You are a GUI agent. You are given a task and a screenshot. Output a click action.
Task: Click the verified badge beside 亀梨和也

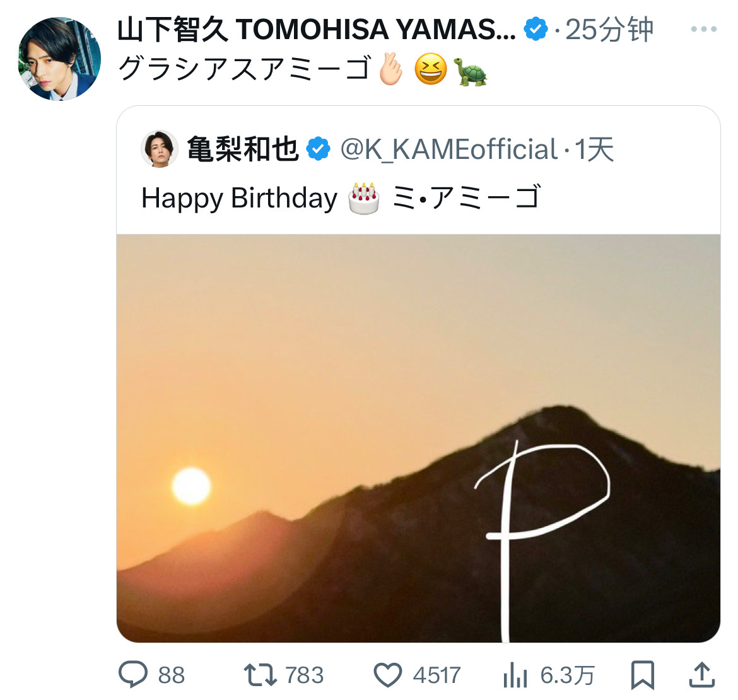tap(318, 149)
